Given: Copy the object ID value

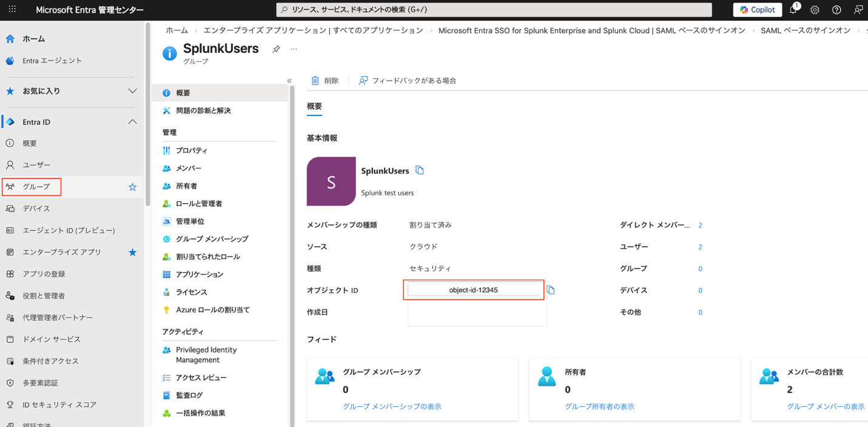Looking at the screenshot, I should coord(551,290).
